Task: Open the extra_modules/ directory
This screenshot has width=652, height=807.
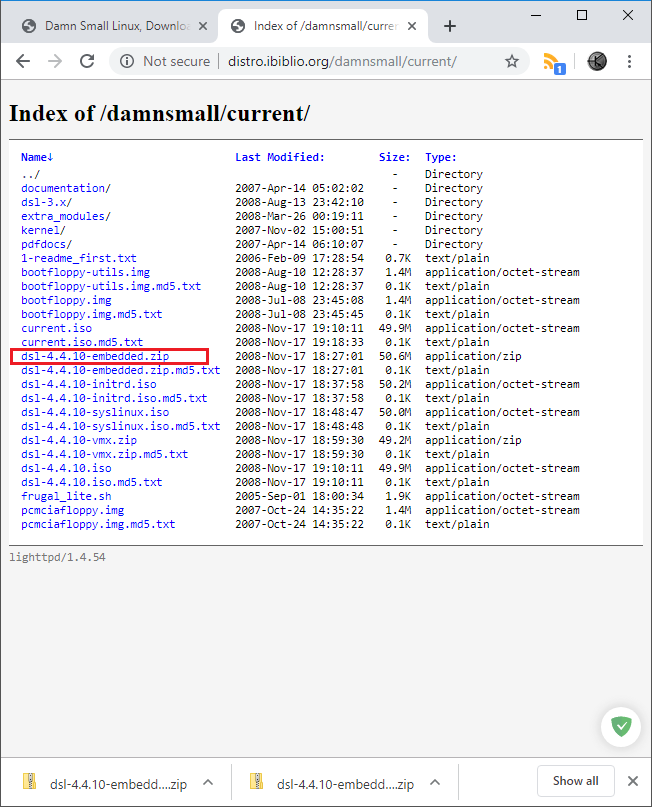Action: point(65,216)
